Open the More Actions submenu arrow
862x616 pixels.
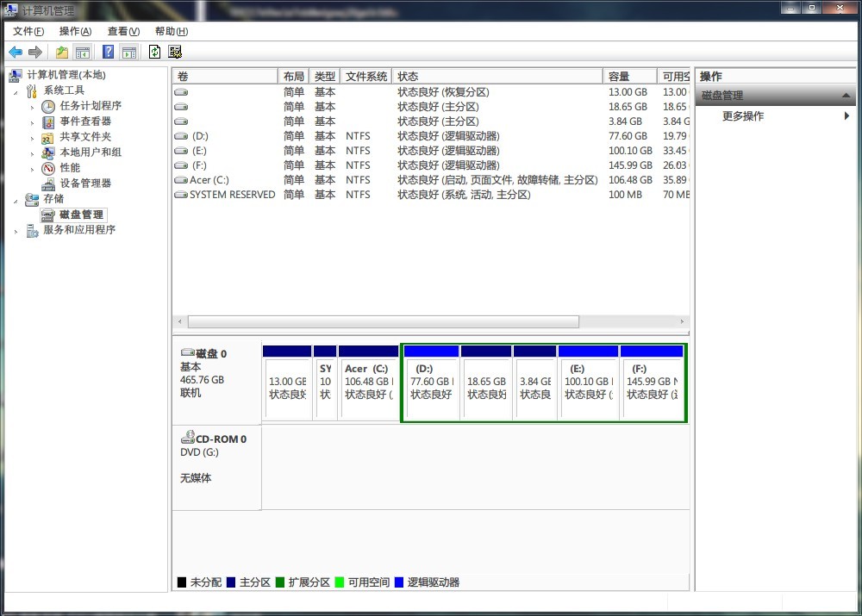(x=846, y=116)
